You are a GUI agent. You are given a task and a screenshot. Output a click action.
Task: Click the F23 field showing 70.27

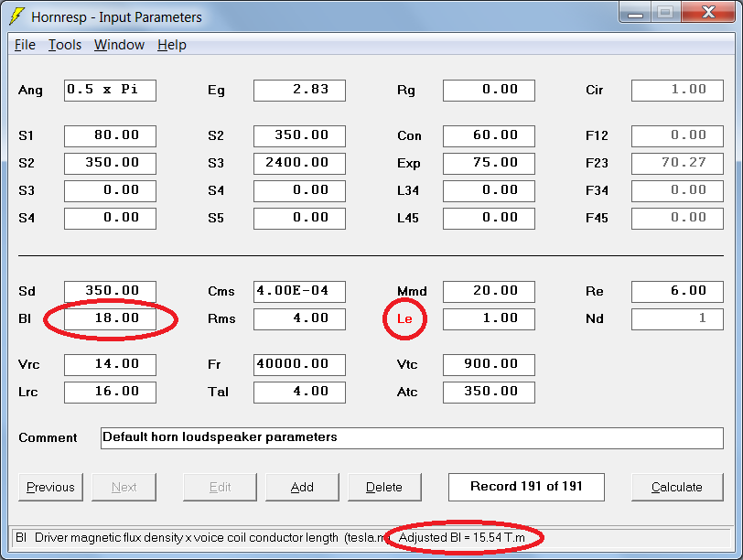point(677,164)
